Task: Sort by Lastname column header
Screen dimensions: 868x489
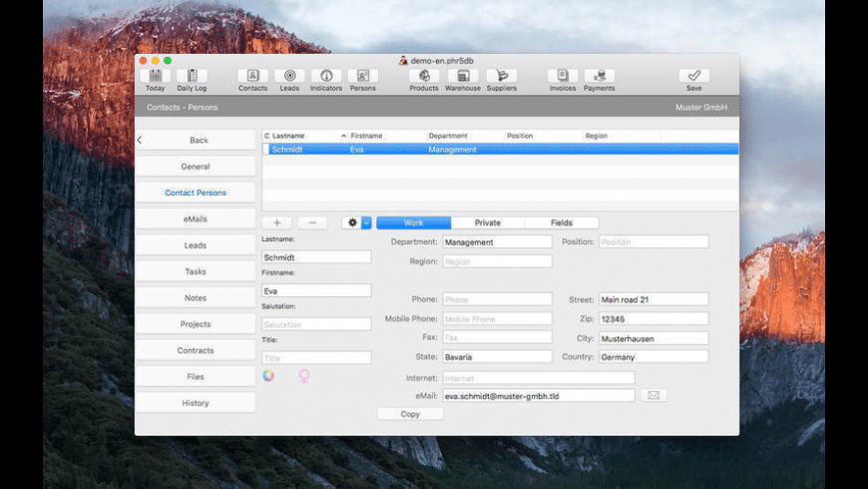Action: click(x=309, y=136)
